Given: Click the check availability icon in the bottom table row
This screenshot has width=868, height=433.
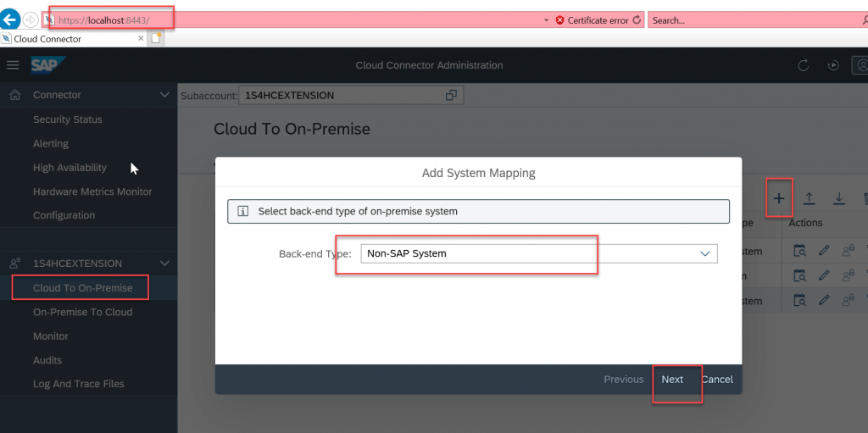Looking at the screenshot, I should [x=800, y=301].
